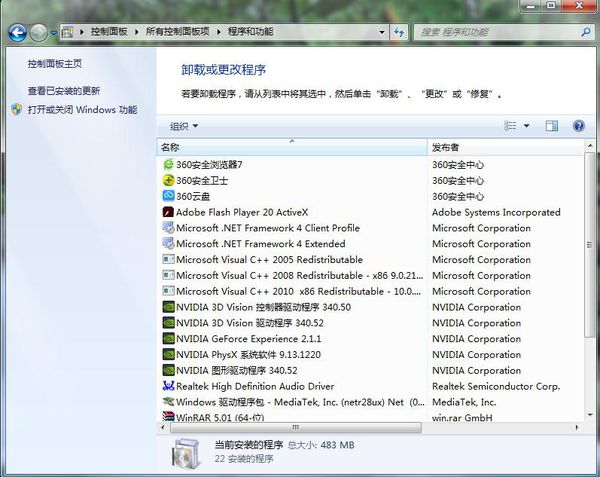
Task: Toggle the preview pane icon
Action: pyautogui.click(x=551, y=126)
